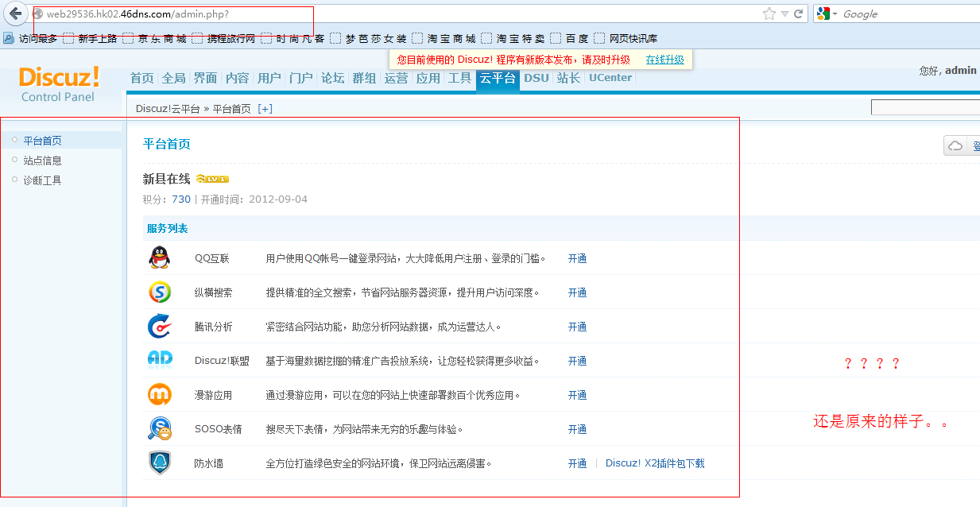Reload the page with the refresh icon
This screenshot has width=980, height=507.
pyautogui.click(x=798, y=14)
